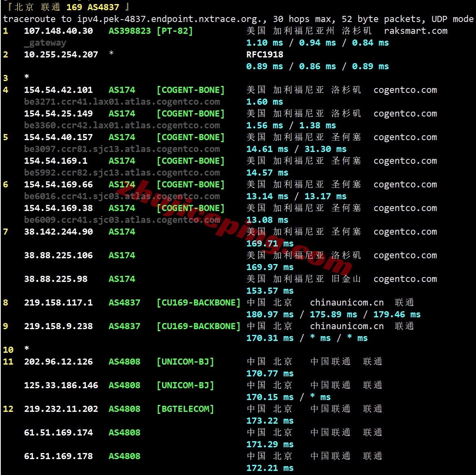Click the 1.38 ms latency value
The width and height of the screenshot is (476, 475).
(x=318, y=125)
